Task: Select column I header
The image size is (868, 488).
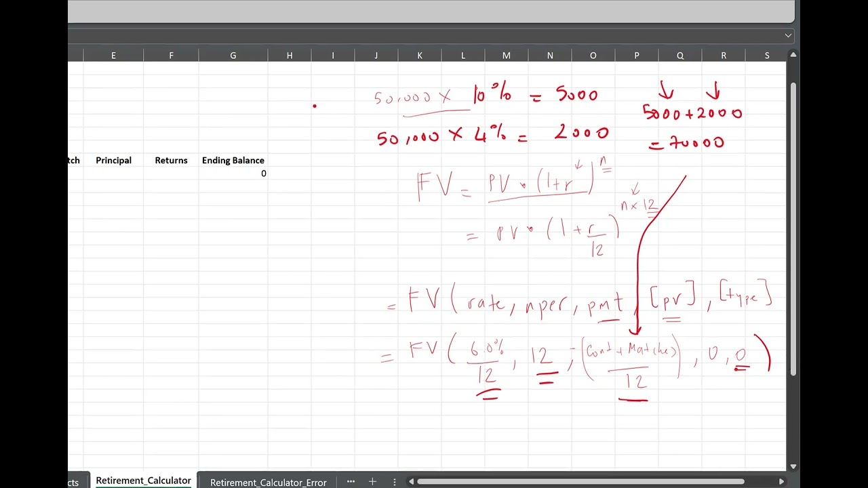Action: tap(333, 55)
